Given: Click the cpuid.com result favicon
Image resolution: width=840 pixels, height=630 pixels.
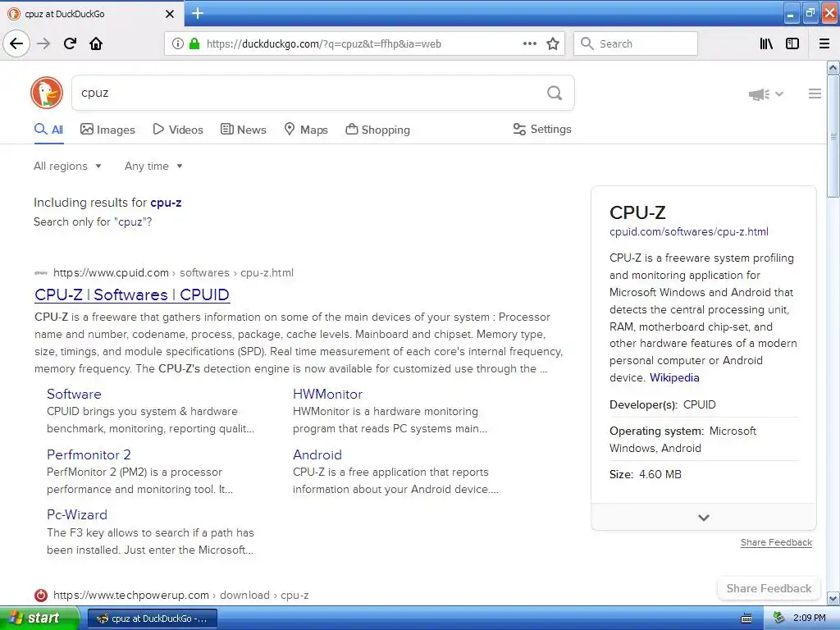Looking at the screenshot, I should click(x=41, y=272).
